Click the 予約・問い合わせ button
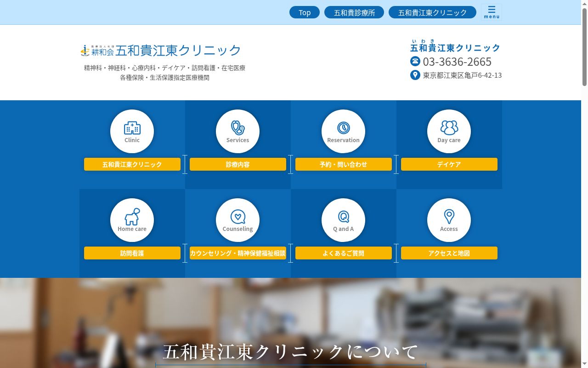This screenshot has height=368, width=588. pyautogui.click(x=344, y=164)
